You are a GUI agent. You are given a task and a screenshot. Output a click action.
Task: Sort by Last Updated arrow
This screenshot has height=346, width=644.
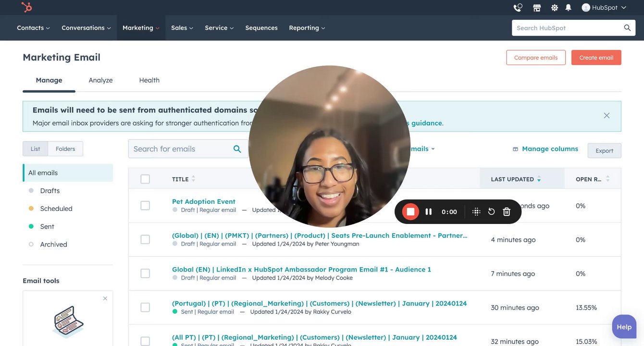coord(539,179)
